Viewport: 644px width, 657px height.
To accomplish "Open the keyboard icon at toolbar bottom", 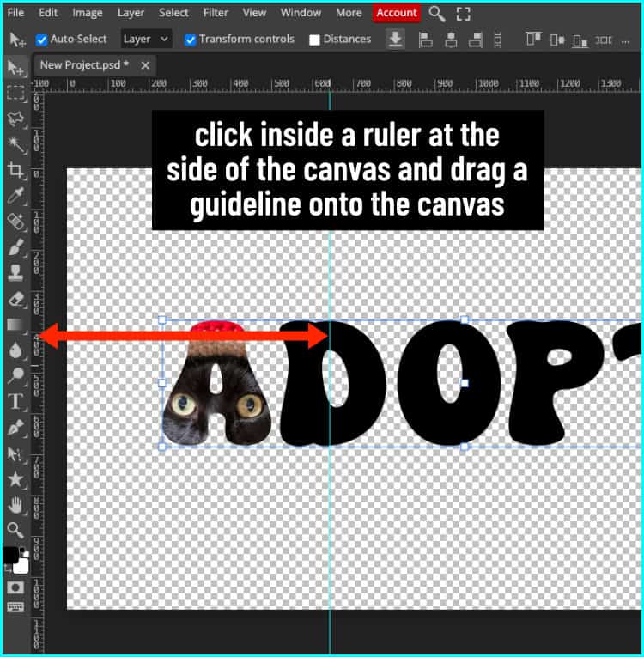I will pos(15,606).
